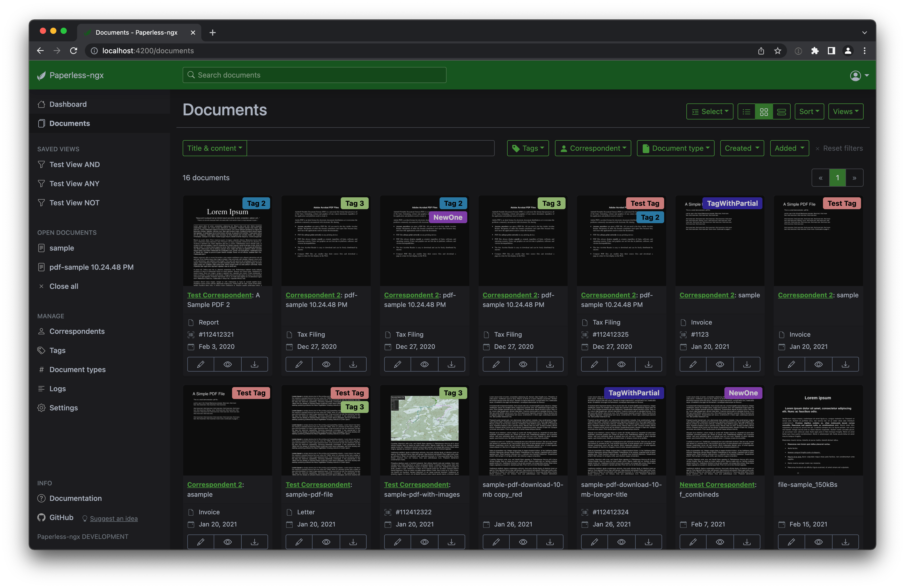Open Dashboard in the sidebar
905x588 pixels.
[x=68, y=104]
